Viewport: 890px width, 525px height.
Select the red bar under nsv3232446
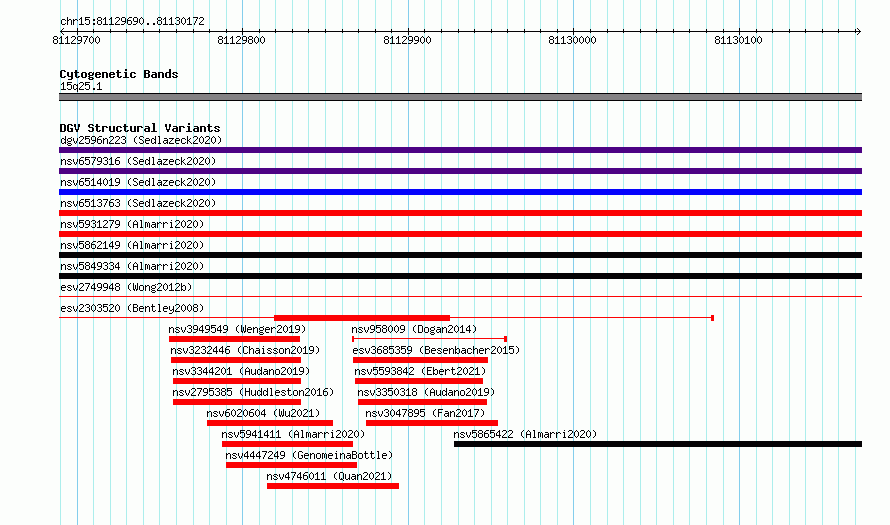236,360
